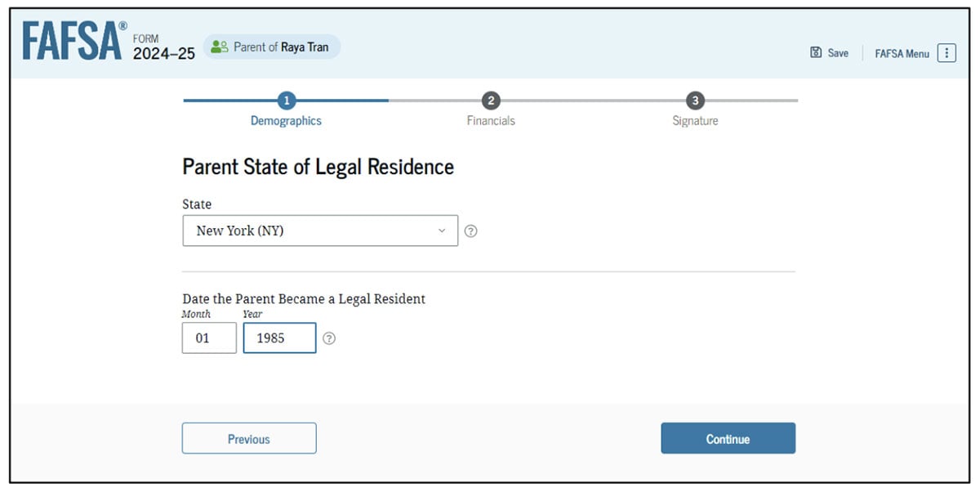Go to step 1 Demographics
The height and width of the screenshot is (497, 980).
(x=286, y=101)
